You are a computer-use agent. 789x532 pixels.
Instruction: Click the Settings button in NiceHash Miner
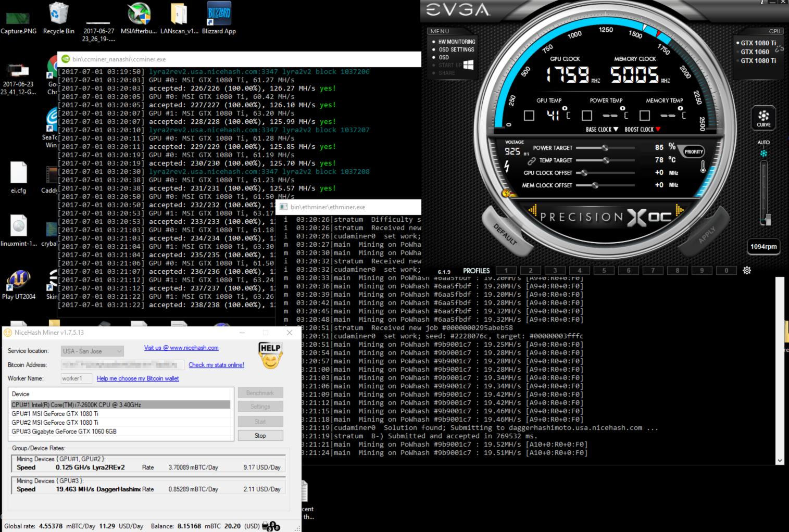pos(260,407)
